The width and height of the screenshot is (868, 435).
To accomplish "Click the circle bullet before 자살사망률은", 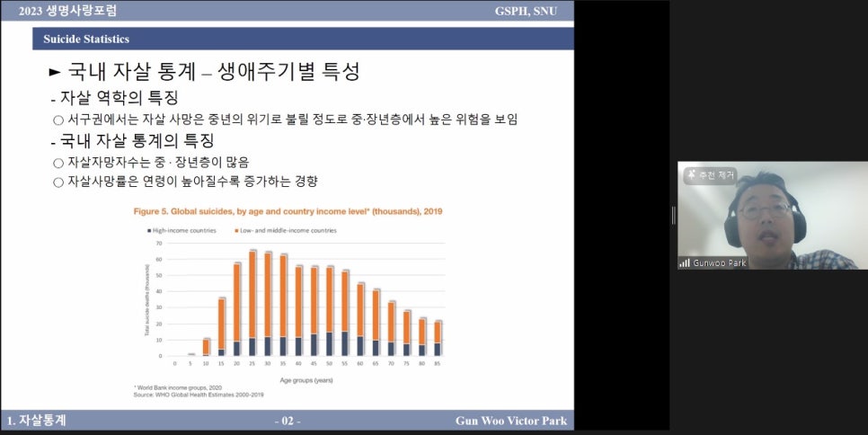I will point(58,182).
